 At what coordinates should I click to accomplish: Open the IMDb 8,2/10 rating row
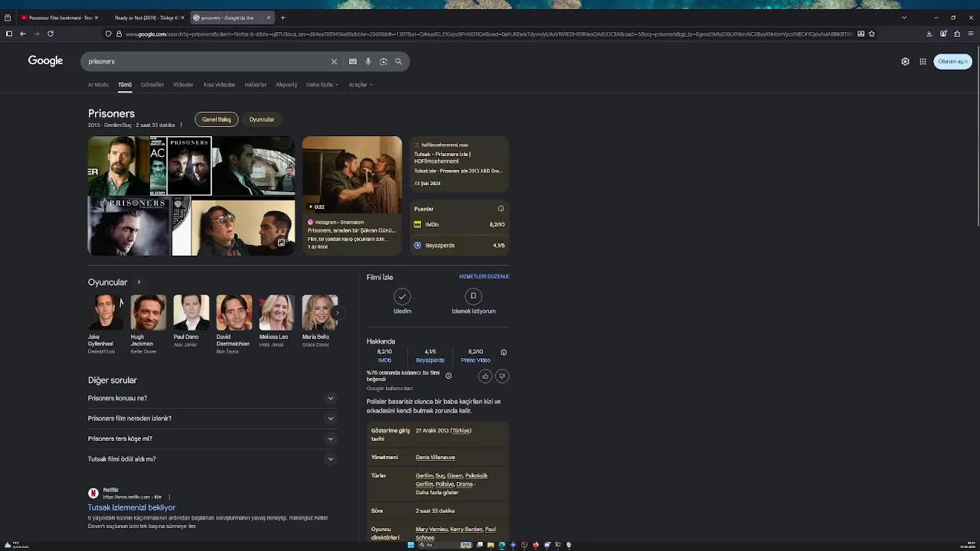[459, 224]
